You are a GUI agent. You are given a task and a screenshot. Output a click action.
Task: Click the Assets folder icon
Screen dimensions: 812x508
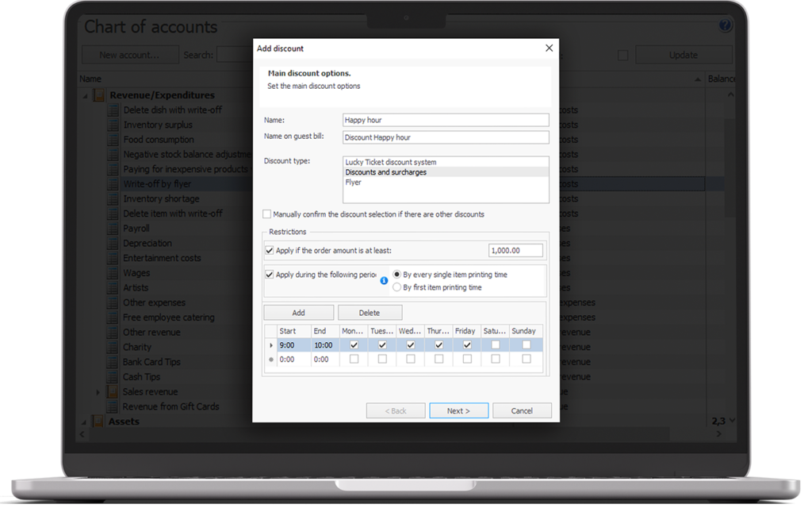point(99,421)
